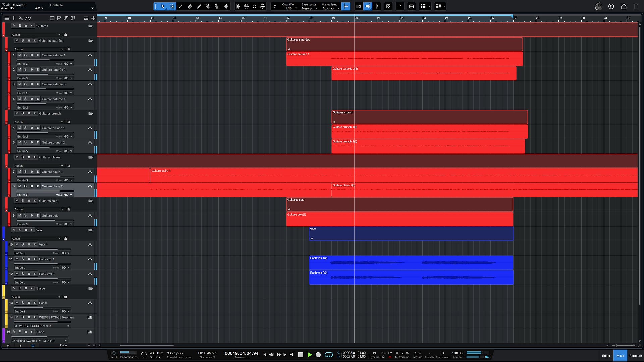The width and height of the screenshot is (644, 362).
Task: Select the Mute tool in the toolbar
Action: point(208,6)
